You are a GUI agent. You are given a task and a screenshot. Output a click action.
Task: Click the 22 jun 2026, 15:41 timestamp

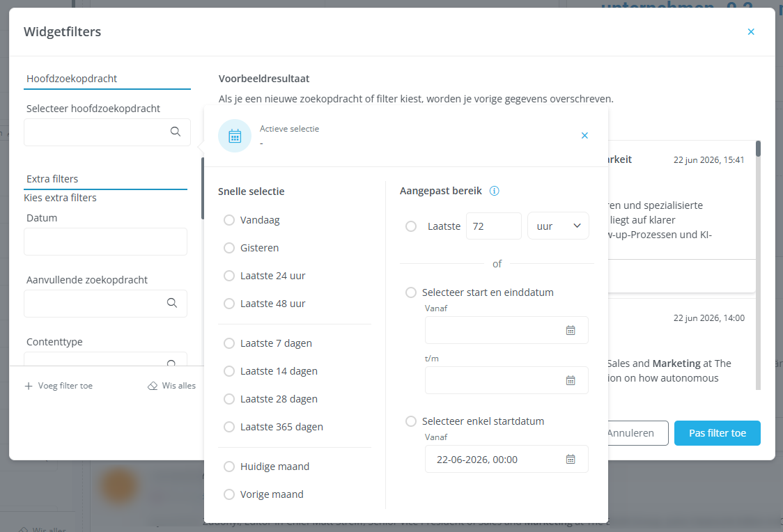708,159
